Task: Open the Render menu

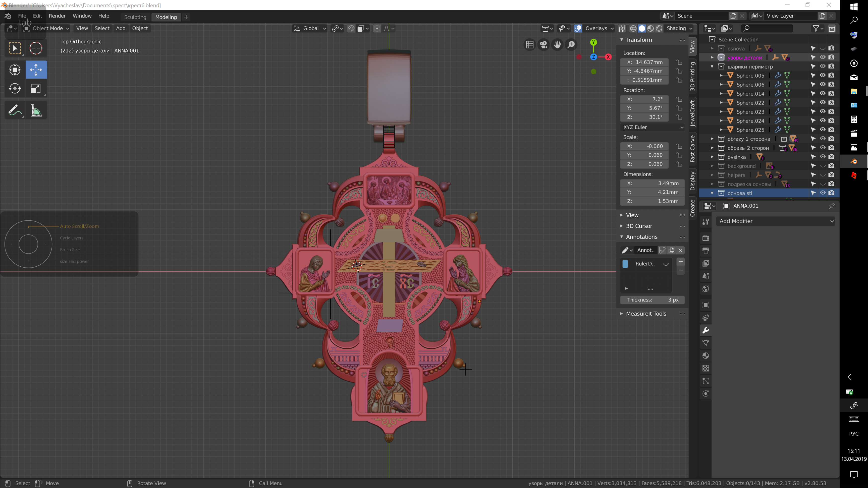Action: 57,16
